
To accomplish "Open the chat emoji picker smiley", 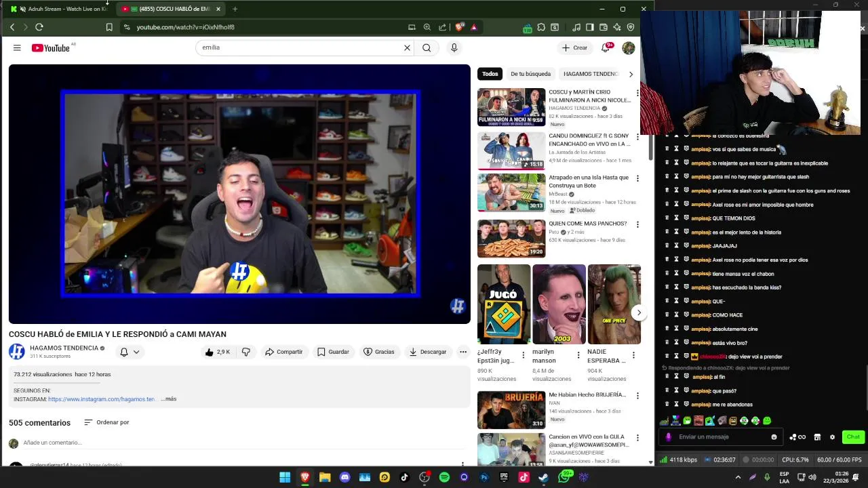I will tap(774, 437).
